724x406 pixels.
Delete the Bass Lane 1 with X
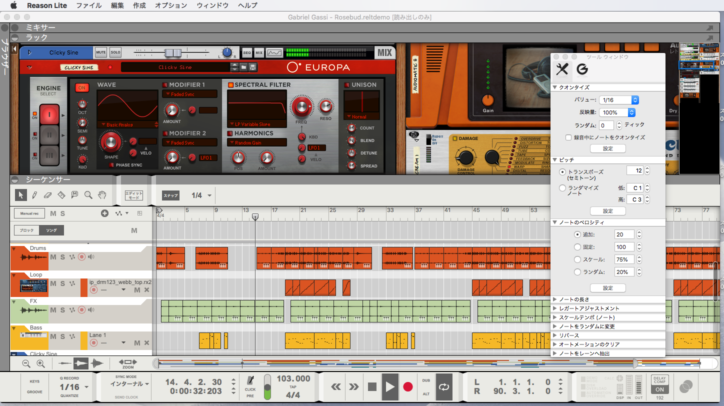[147, 343]
